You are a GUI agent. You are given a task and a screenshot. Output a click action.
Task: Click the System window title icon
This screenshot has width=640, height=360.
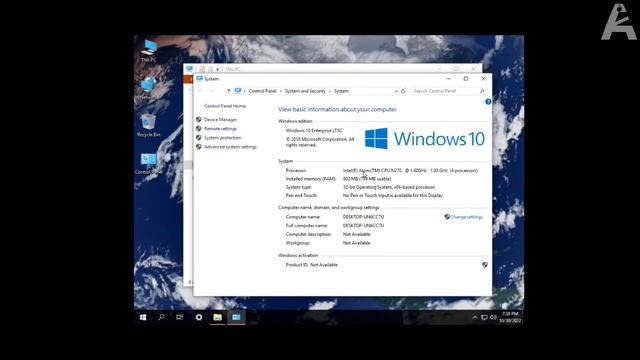200,78
